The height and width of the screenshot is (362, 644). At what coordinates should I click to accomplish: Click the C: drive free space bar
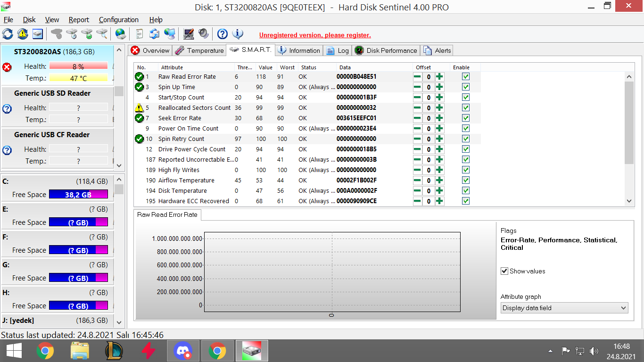point(78,195)
